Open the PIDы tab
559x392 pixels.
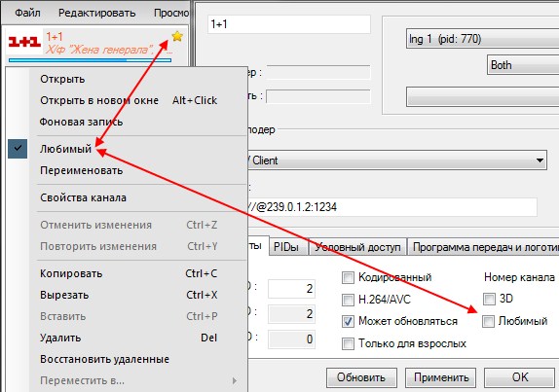pyautogui.click(x=286, y=247)
